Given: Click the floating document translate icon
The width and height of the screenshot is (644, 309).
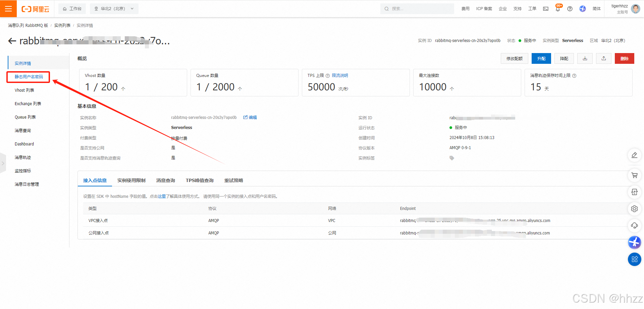Looking at the screenshot, I should [x=634, y=192].
